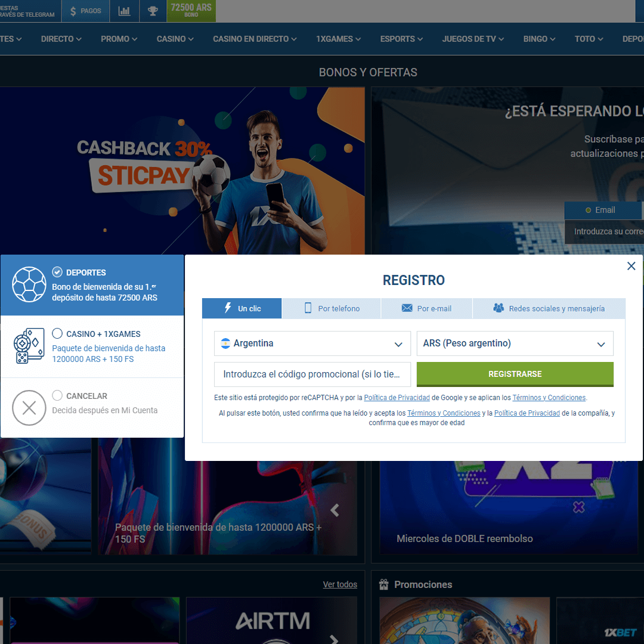Click the green Registrarse button
This screenshot has height=644, width=644.
point(515,374)
